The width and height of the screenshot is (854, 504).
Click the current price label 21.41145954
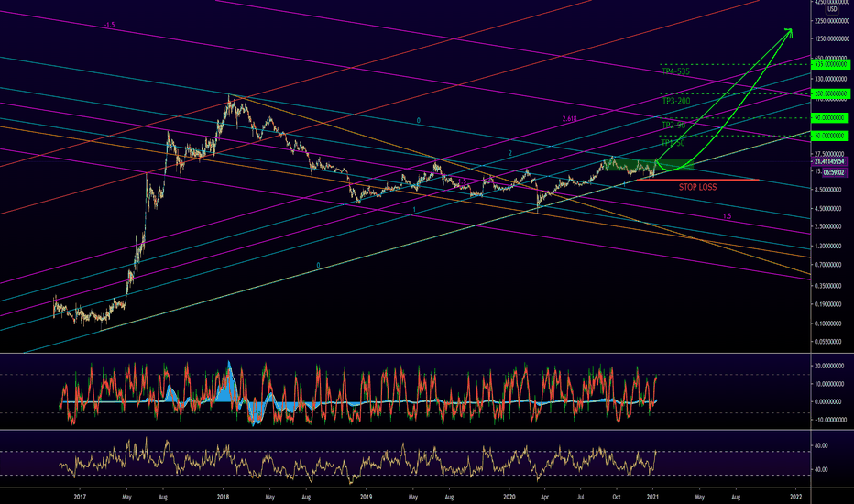pyautogui.click(x=830, y=162)
